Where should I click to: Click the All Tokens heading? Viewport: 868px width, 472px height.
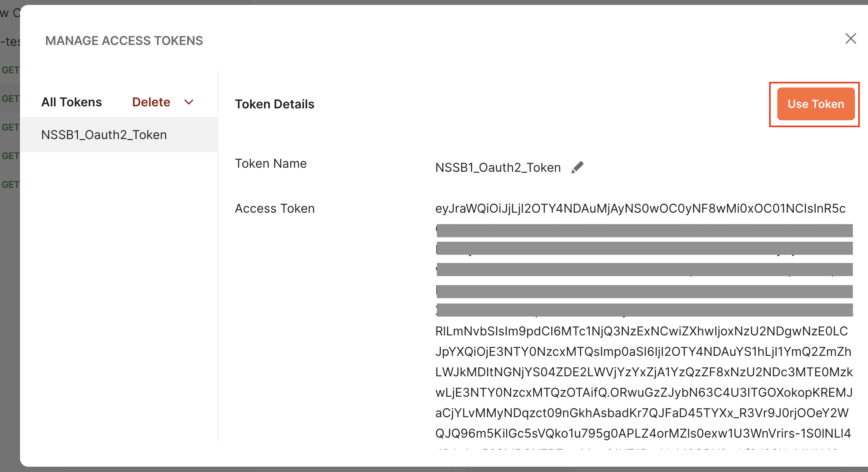tap(72, 102)
